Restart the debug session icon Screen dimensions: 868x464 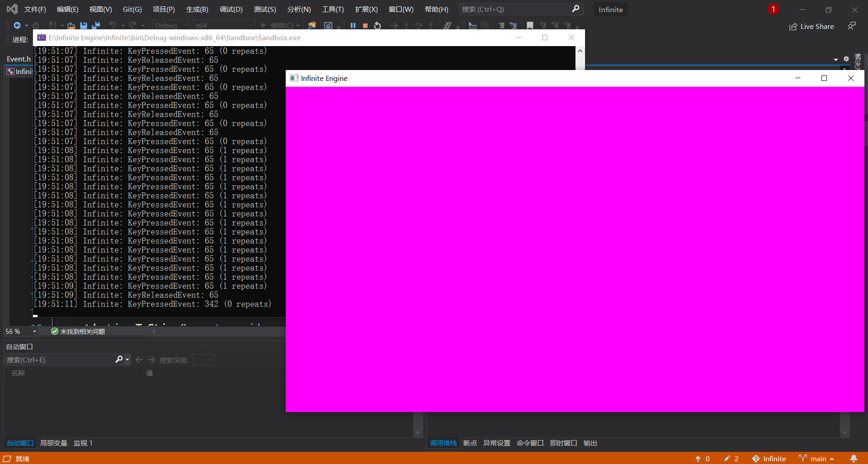(x=377, y=26)
